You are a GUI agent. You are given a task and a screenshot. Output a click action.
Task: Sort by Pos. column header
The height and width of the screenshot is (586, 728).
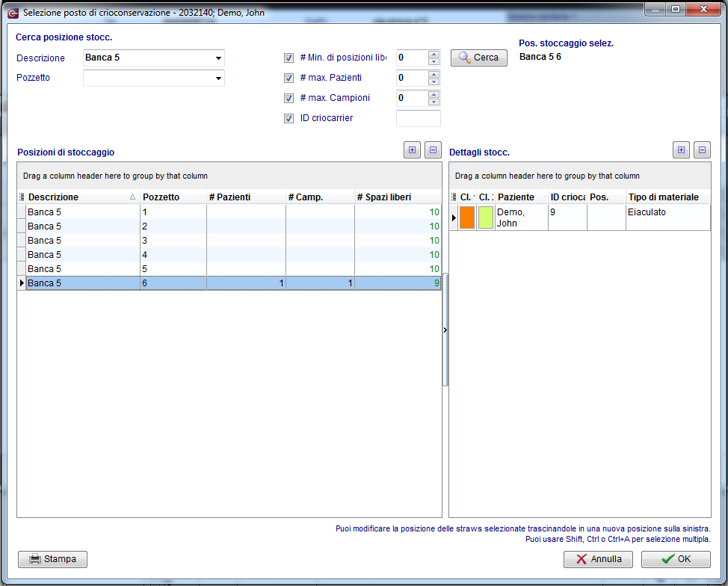tap(606, 197)
